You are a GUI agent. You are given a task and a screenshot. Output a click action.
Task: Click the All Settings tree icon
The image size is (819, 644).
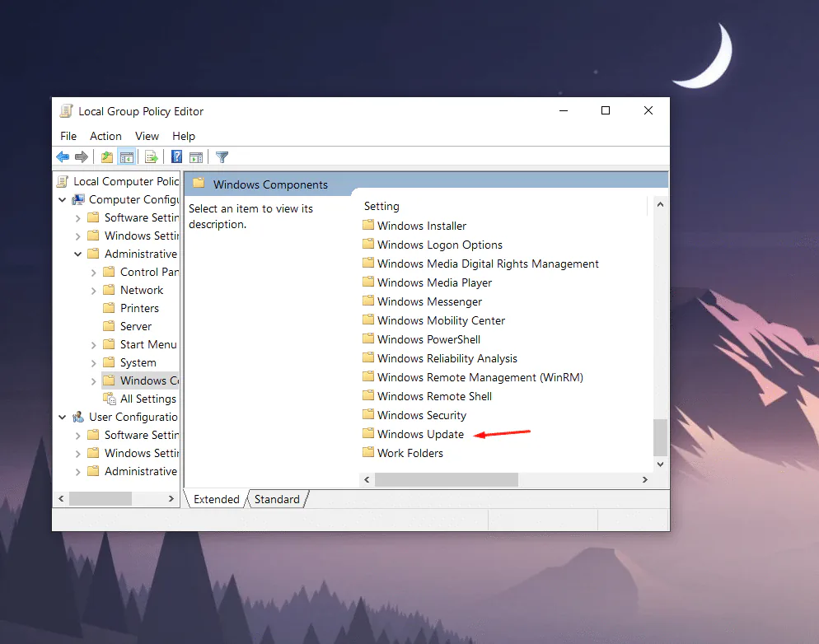pos(110,399)
